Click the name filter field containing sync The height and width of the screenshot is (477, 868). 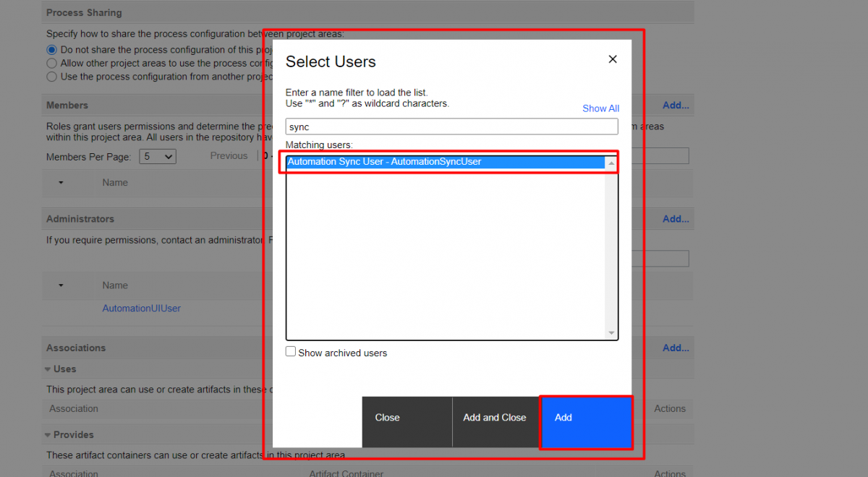point(451,127)
